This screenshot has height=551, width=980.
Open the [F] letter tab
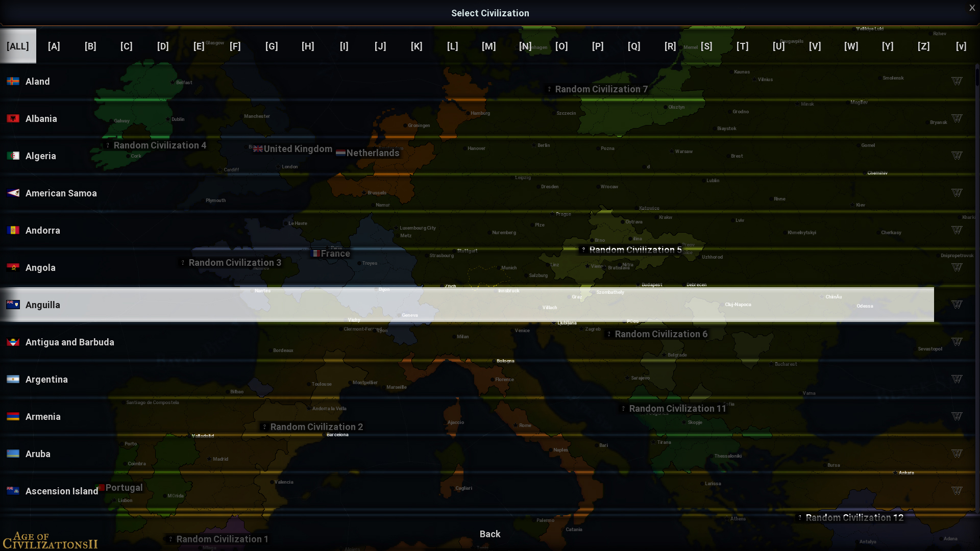235,46
